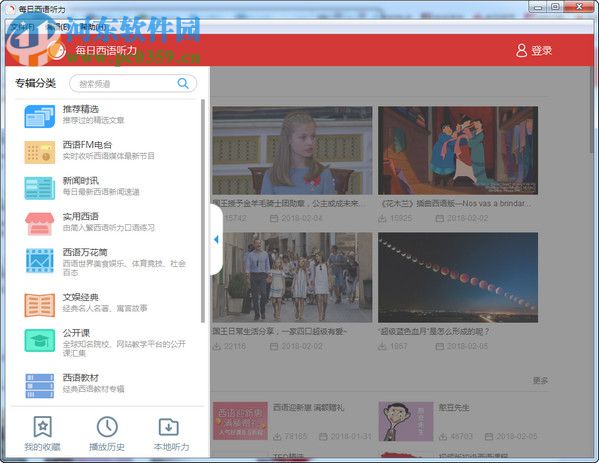Click the 搜索频道 search field

(133, 83)
